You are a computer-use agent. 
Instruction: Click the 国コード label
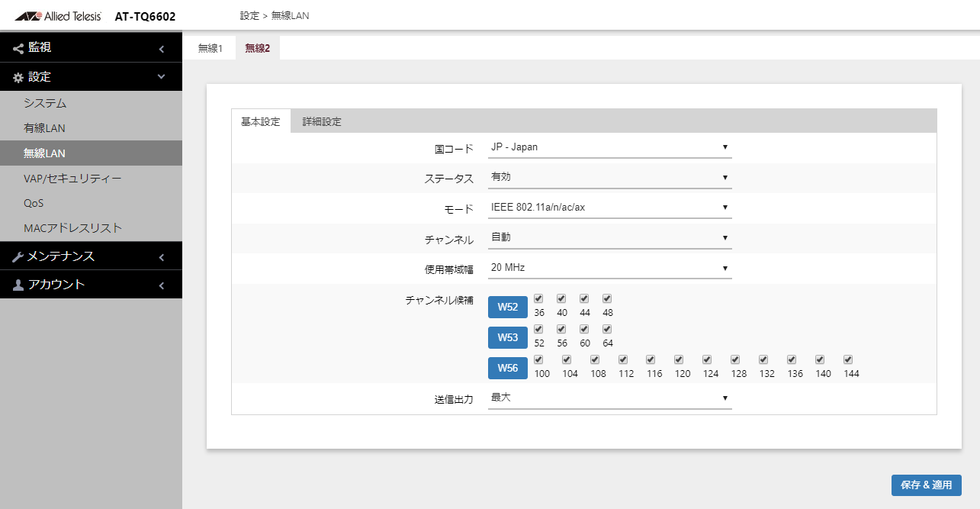[x=454, y=148]
